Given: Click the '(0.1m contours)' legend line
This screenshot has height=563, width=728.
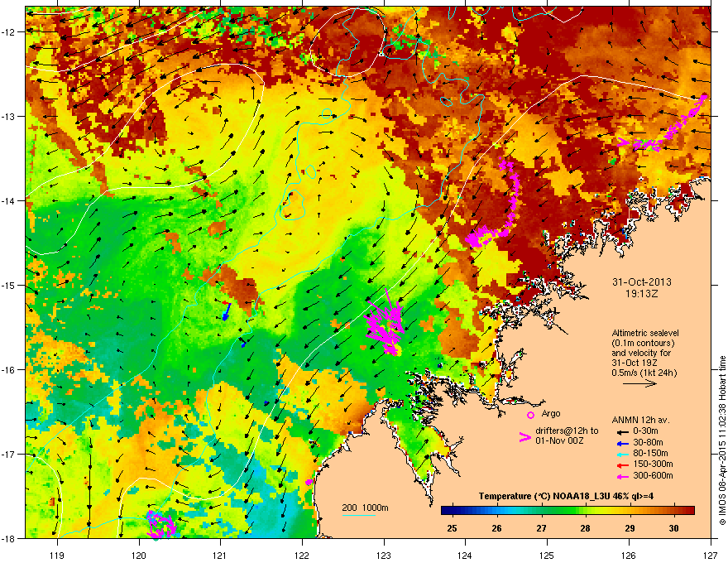Looking at the screenshot, I should pos(643,343).
